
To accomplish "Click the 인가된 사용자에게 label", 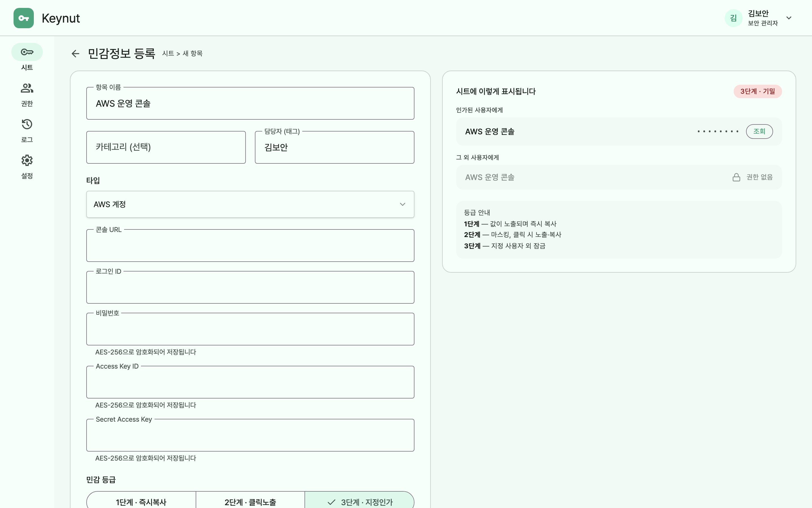I will (479, 110).
